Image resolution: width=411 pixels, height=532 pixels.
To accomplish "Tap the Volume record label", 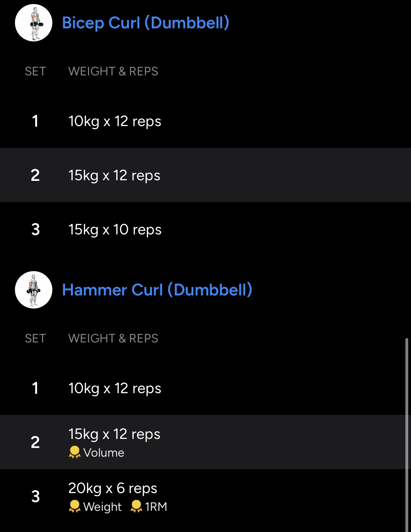I will [x=104, y=453].
